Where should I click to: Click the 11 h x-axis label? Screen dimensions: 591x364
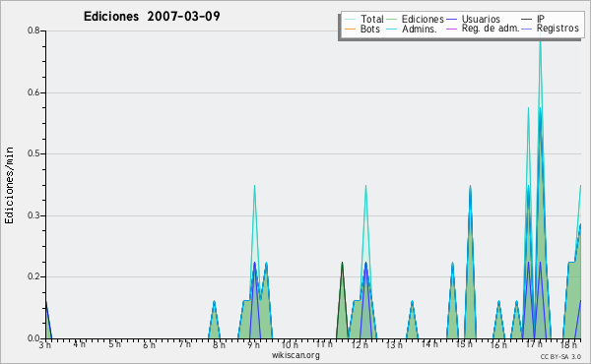pyautogui.click(x=324, y=344)
